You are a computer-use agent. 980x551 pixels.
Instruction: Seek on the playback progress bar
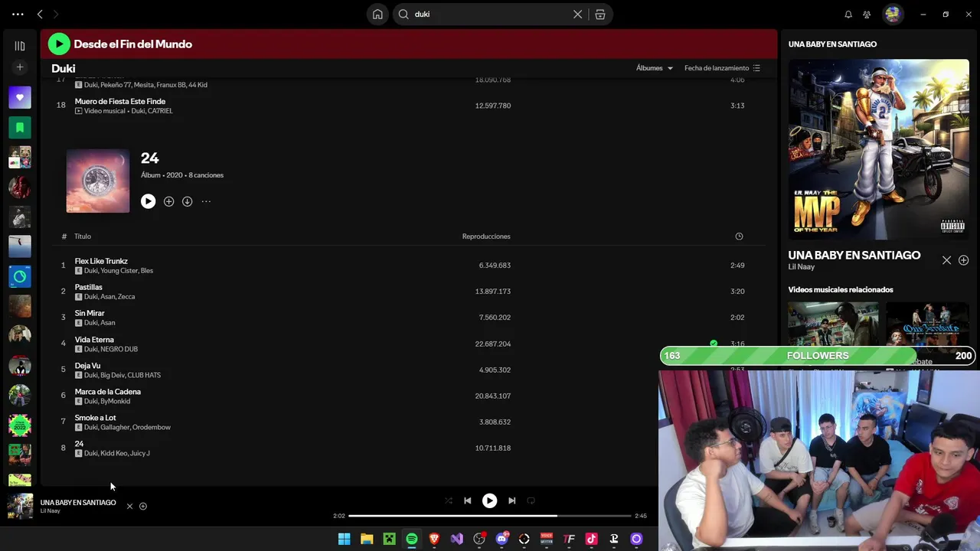[x=490, y=516]
